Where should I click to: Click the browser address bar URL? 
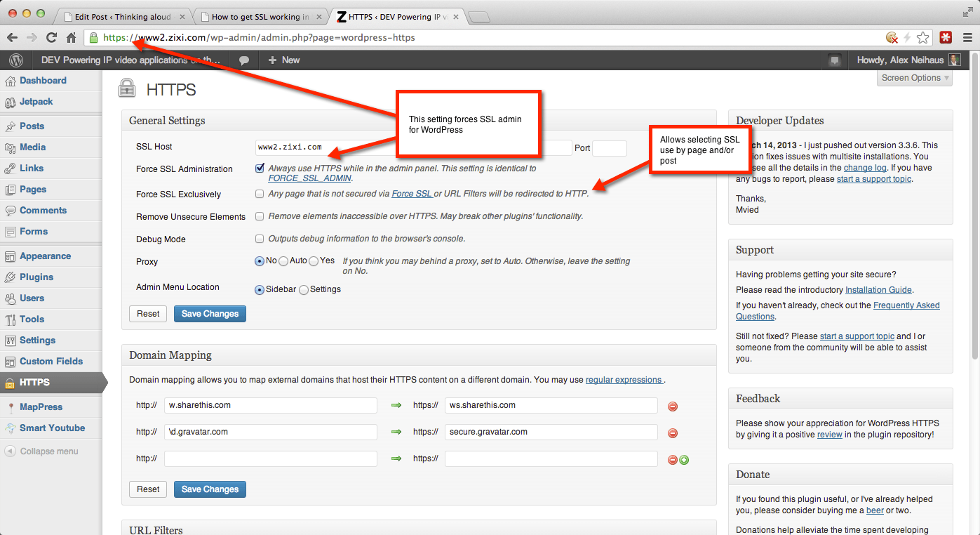click(259, 38)
